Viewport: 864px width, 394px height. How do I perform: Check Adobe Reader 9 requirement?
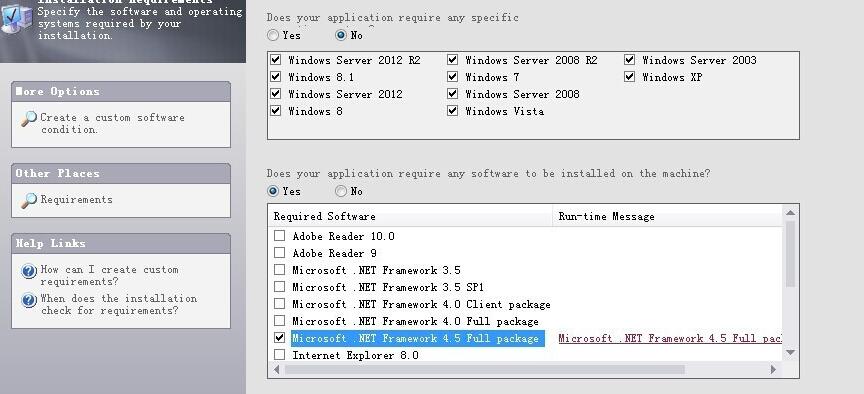coord(279,253)
